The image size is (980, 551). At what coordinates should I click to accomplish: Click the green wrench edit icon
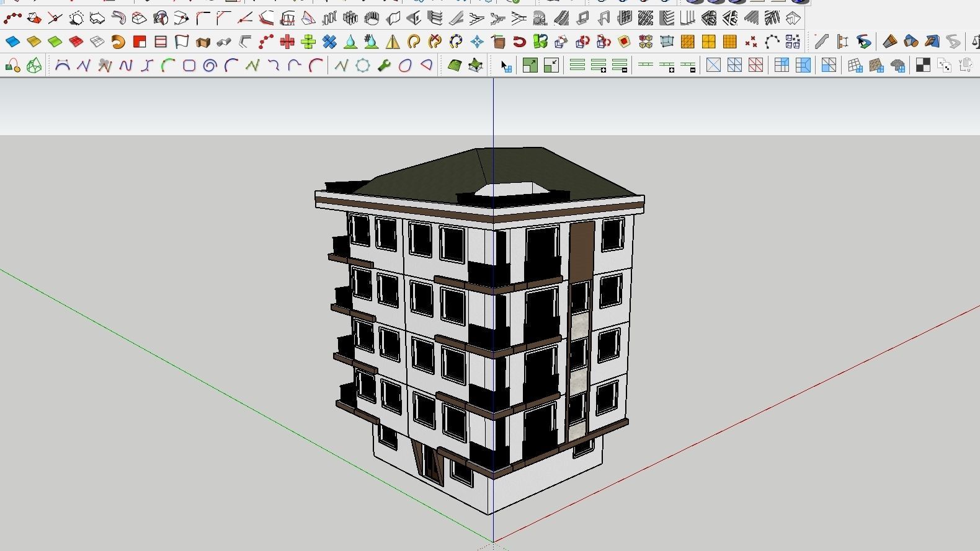(x=384, y=64)
